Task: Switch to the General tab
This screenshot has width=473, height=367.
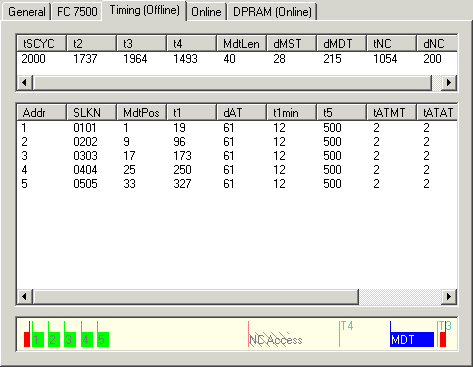Action: tap(26, 12)
